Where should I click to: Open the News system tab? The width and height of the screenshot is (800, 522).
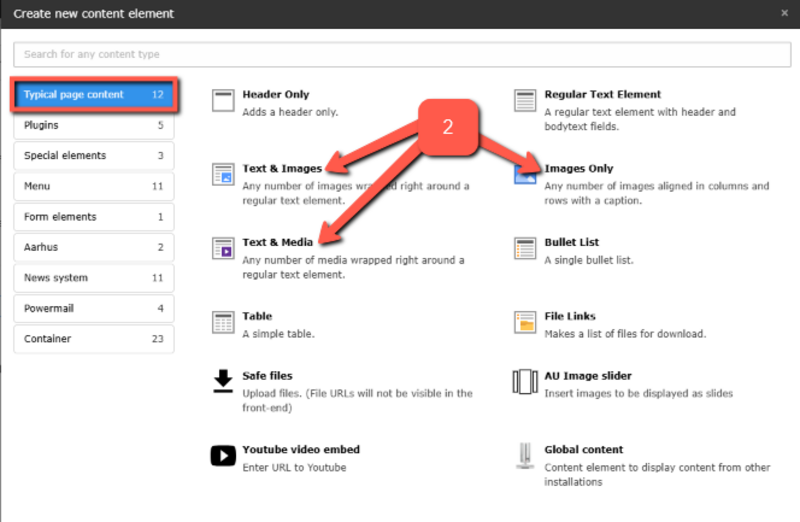94,278
